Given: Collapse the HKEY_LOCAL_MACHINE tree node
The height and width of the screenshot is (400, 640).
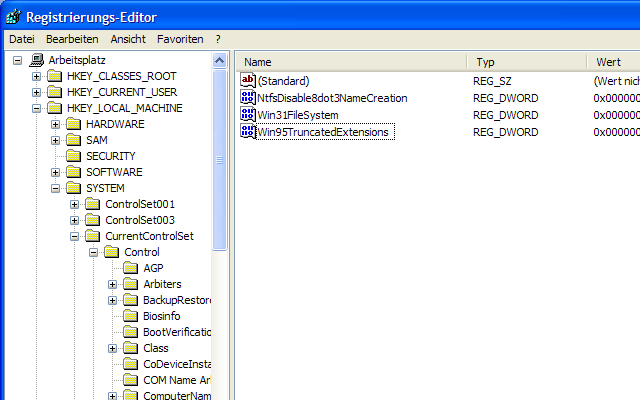Looking at the screenshot, I should coord(37,108).
